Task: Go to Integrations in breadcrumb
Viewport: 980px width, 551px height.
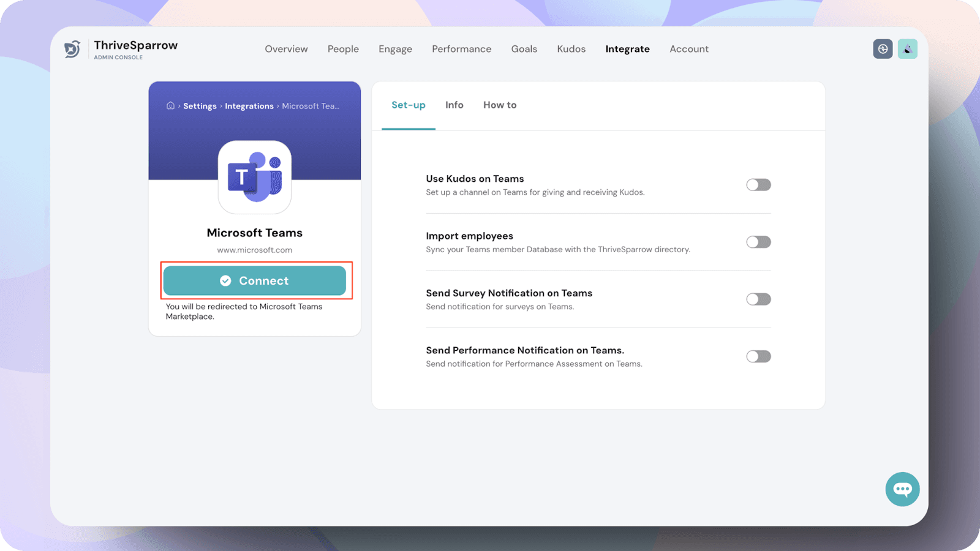Action: tap(249, 107)
